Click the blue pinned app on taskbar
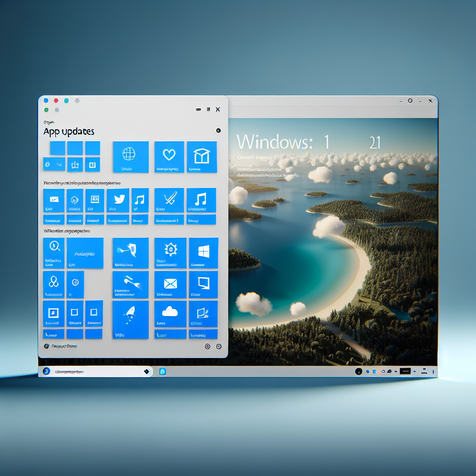This screenshot has height=476, width=476. 163,371
